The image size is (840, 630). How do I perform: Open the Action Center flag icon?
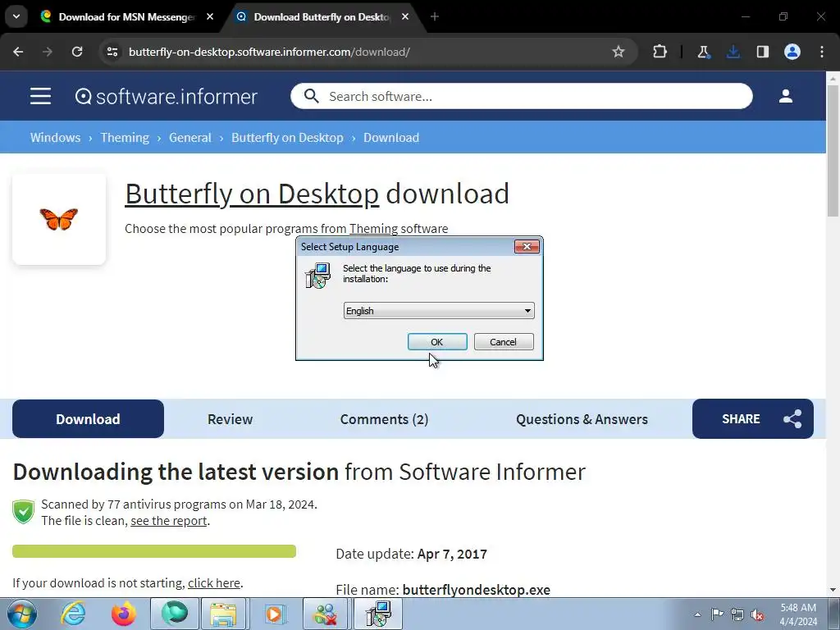717,614
